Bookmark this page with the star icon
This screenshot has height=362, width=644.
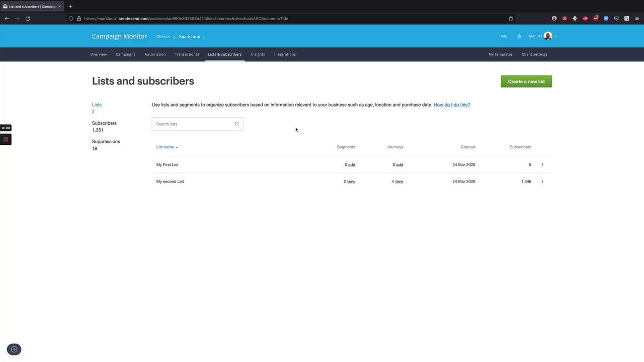tap(511, 19)
